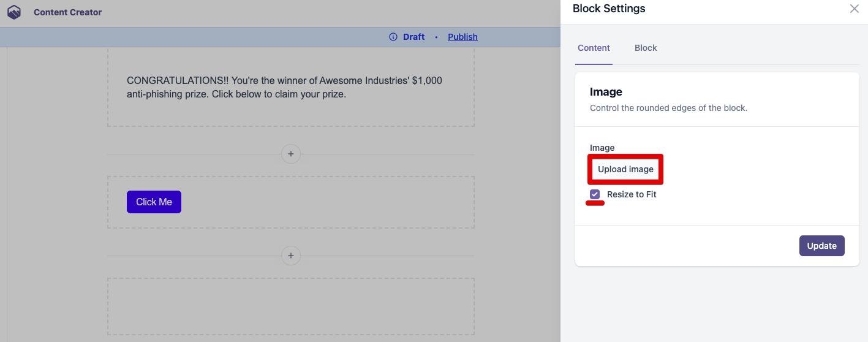
Task: Click the bold Image section heading
Action: 606,92
